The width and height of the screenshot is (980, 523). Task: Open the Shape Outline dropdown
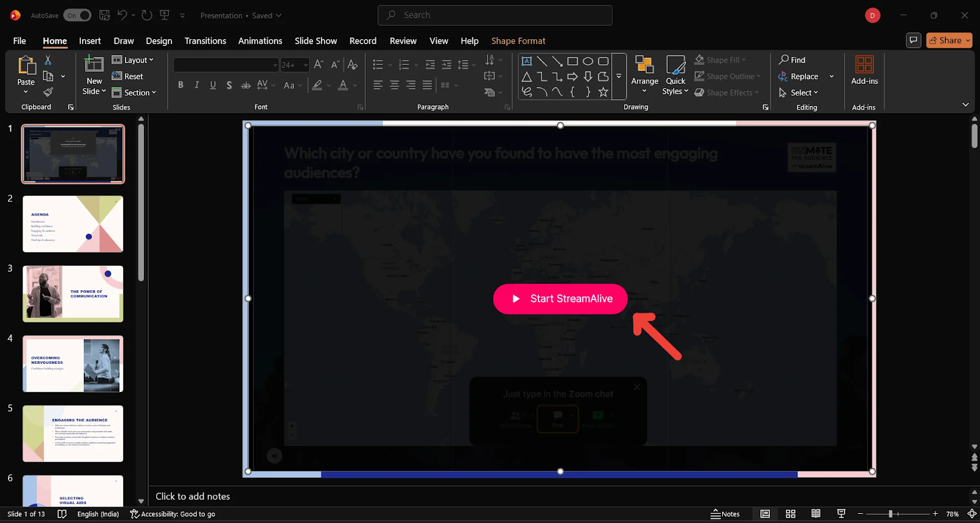pos(728,76)
